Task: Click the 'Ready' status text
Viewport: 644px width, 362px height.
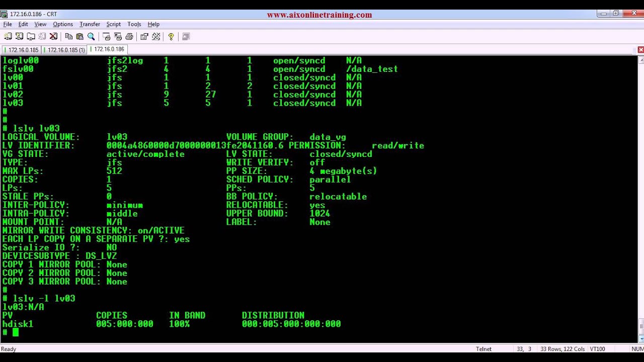Action: (9, 349)
